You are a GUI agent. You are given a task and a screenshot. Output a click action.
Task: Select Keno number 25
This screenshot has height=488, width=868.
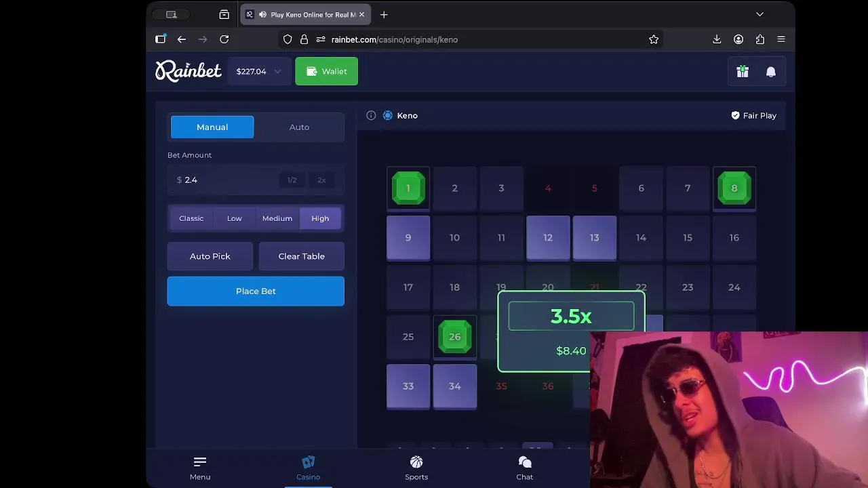[408, 337]
